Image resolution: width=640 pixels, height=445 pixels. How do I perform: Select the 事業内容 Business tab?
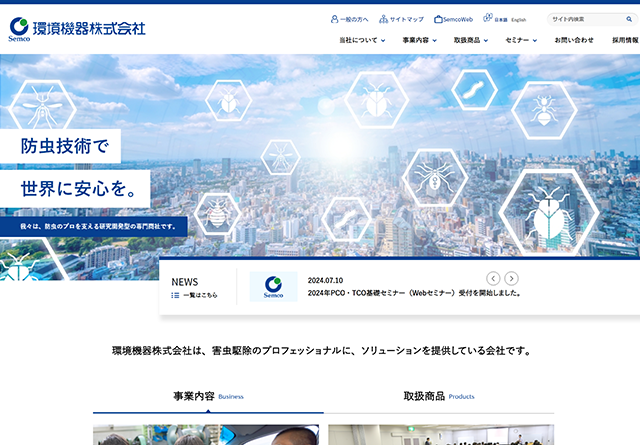208,396
